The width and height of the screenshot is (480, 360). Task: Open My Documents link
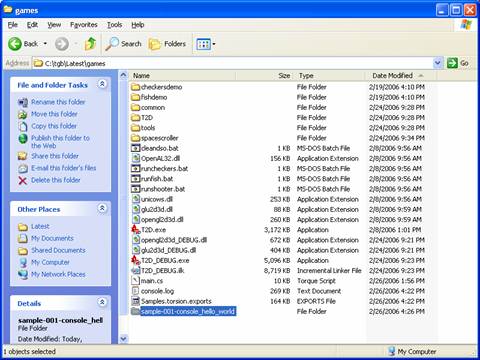tap(52, 238)
